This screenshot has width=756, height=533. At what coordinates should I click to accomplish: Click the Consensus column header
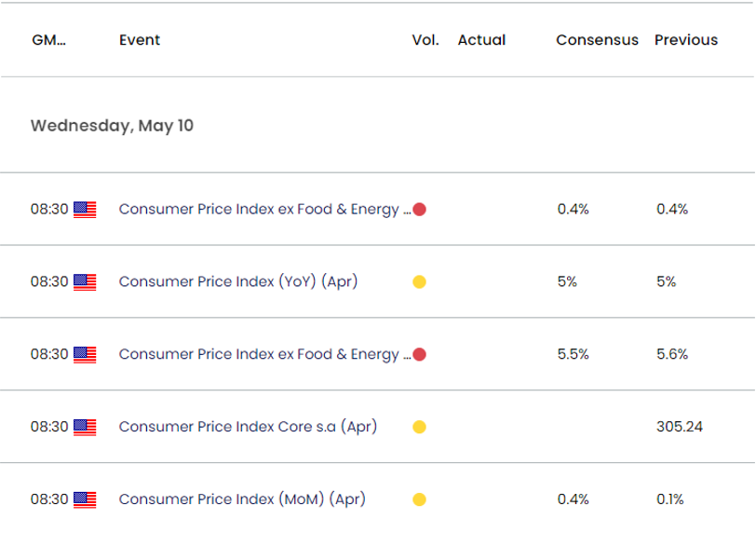pyautogui.click(x=597, y=40)
